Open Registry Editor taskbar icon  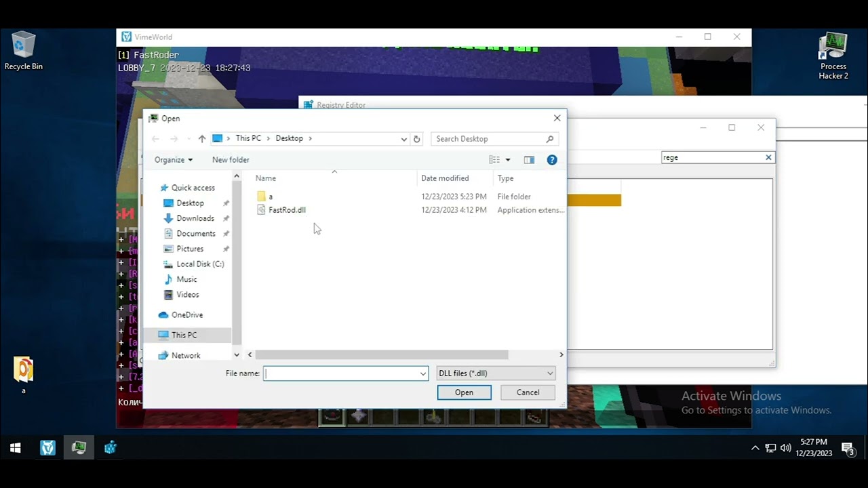point(110,448)
